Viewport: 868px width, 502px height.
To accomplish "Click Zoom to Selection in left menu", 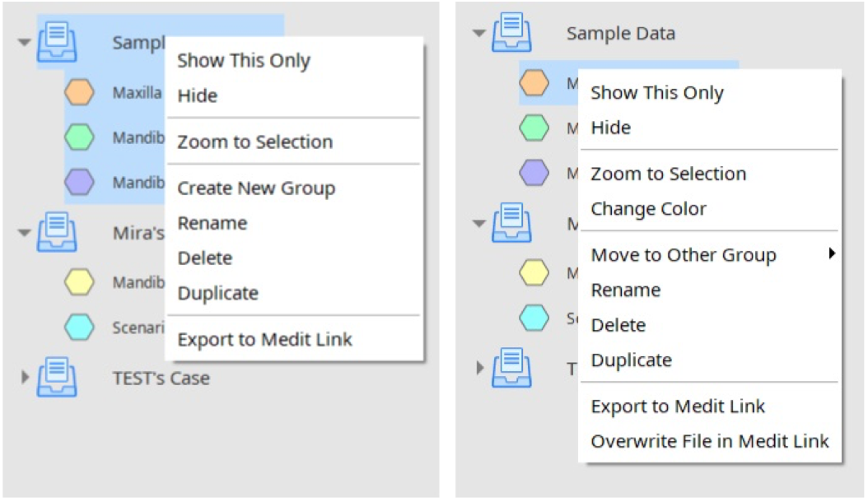I will [x=255, y=142].
